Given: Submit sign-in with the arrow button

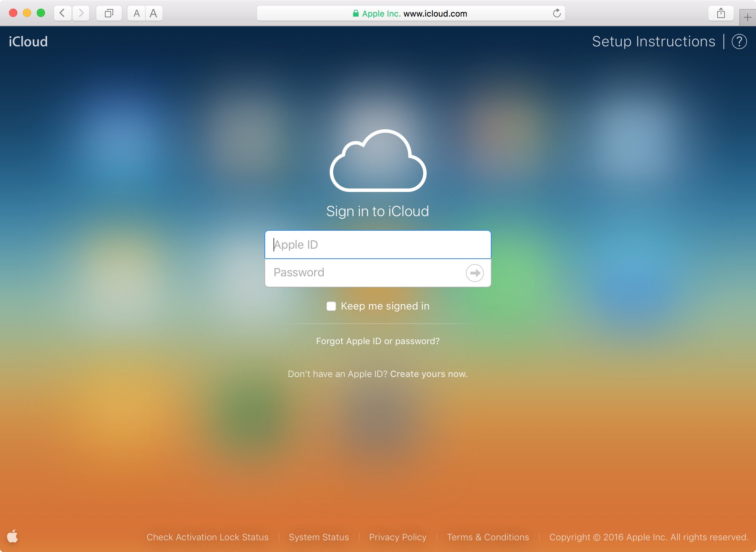Looking at the screenshot, I should click(475, 273).
